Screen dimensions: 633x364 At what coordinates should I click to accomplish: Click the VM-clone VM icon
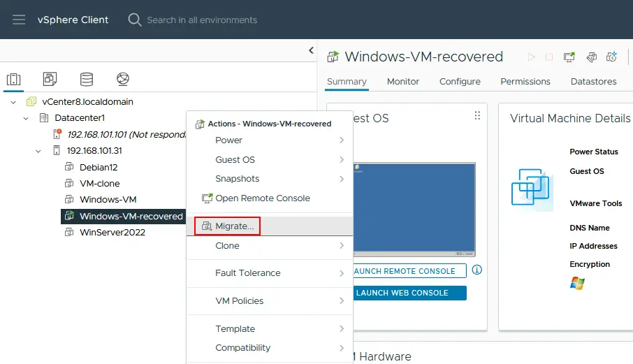pos(69,183)
